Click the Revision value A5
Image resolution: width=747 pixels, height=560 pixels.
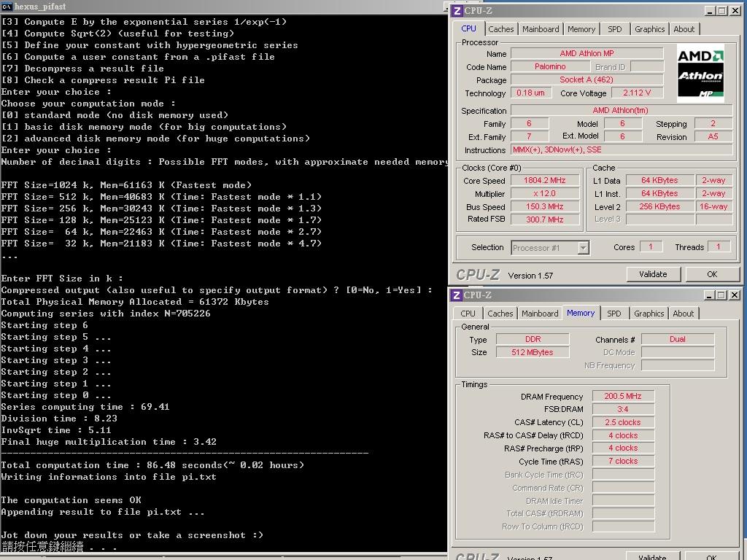point(713,136)
